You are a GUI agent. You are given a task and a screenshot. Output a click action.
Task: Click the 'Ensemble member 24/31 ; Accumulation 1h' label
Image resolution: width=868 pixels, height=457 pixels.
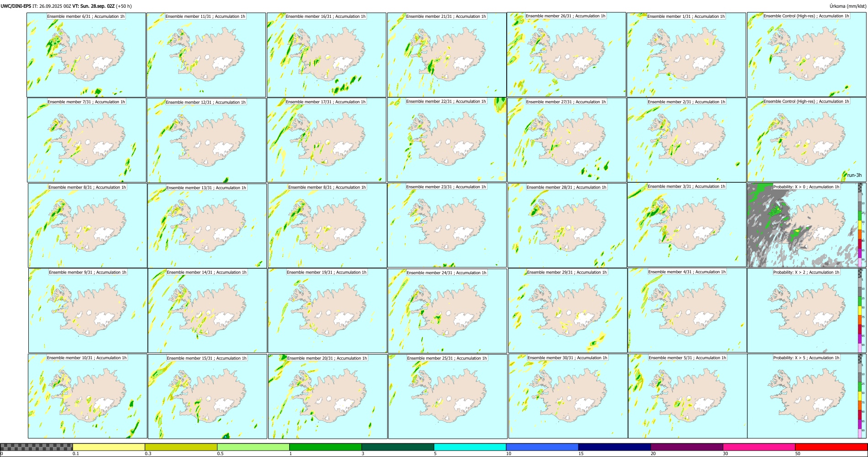click(x=447, y=273)
